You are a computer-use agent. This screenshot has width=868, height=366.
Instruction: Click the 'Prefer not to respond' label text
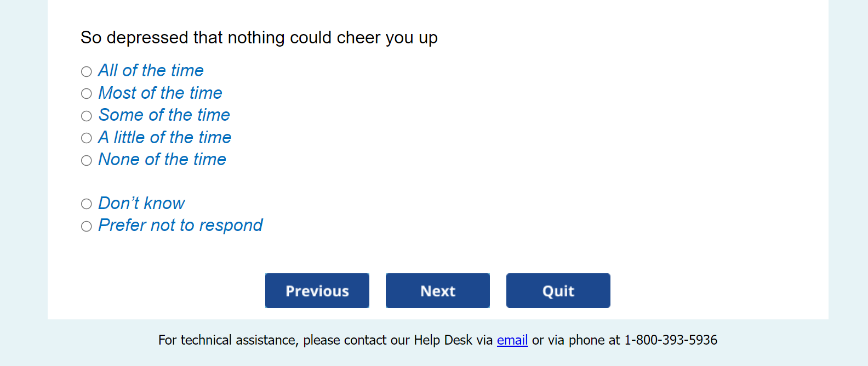tap(180, 226)
